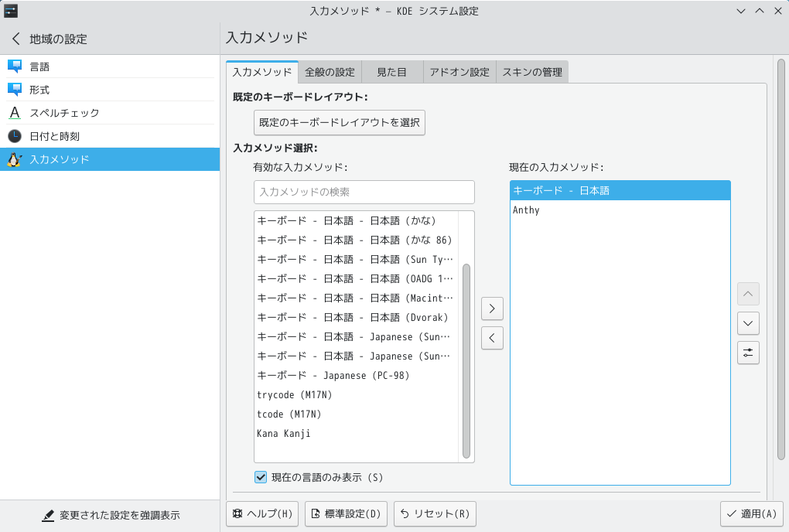The height and width of the screenshot is (532, 789).
Task: Add selected input method with right arrow button
Action: [x=492, y=308]
